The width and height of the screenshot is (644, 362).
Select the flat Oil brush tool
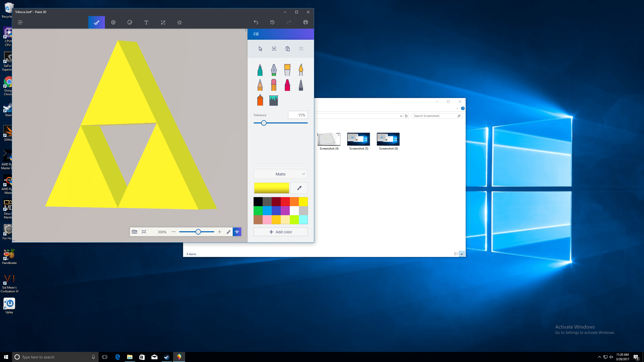(x=287, y=70)
